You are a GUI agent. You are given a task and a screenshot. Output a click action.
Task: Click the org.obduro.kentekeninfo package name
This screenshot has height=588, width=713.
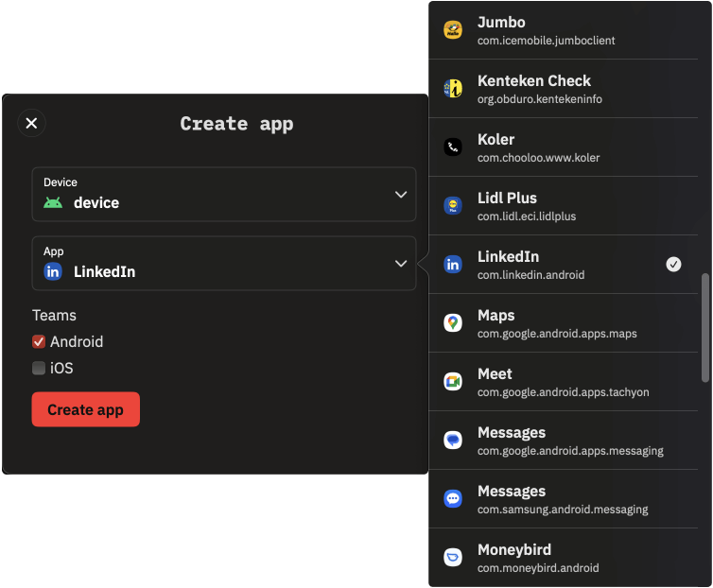539,99
